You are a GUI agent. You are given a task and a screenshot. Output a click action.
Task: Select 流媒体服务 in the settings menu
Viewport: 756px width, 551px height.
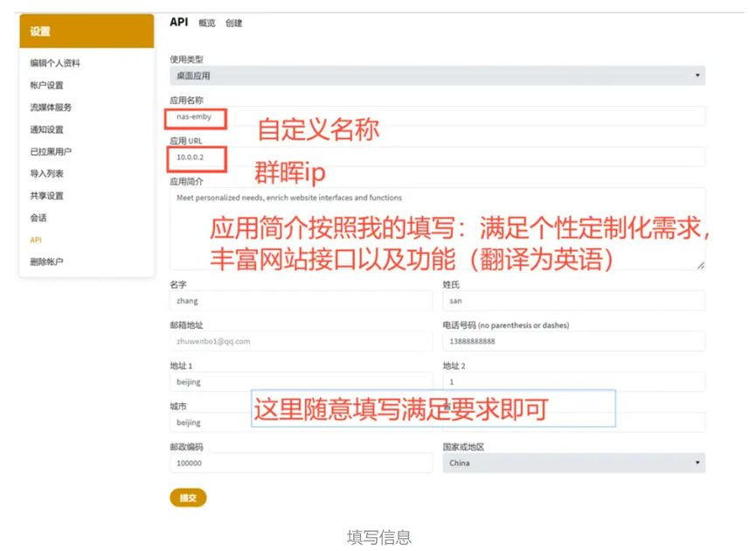(x=51, y=108)
